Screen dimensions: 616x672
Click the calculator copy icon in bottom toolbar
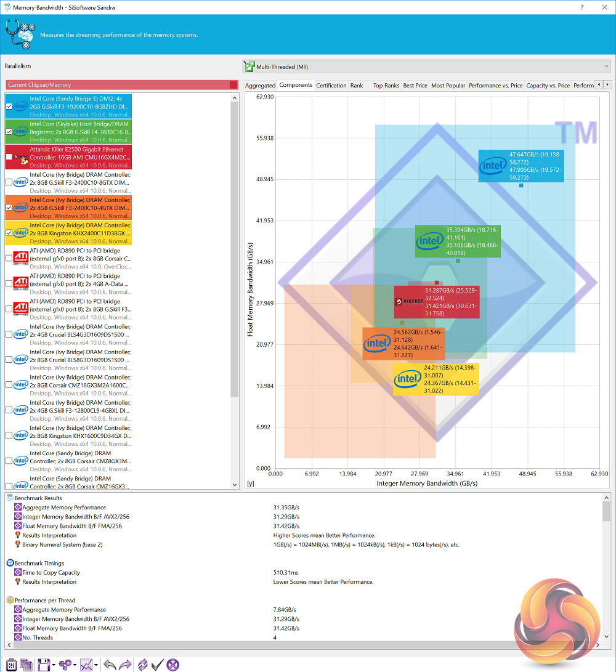26,665
